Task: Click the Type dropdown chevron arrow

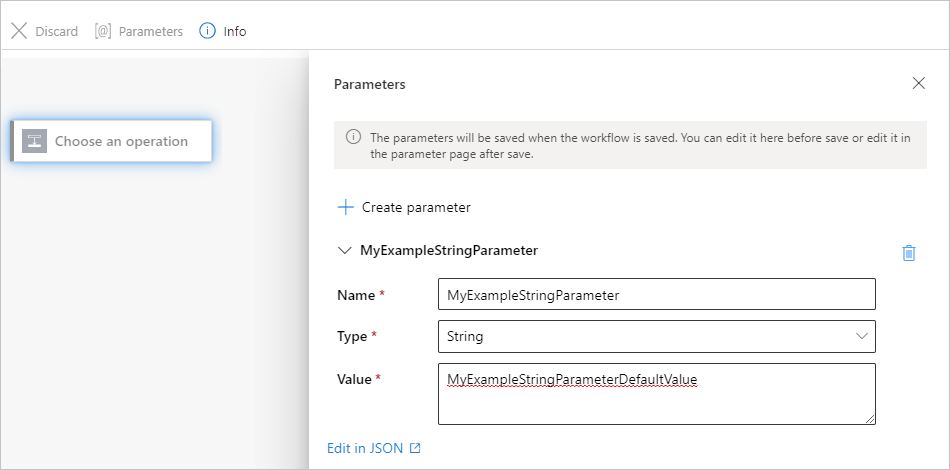Action: pos(862,337)
